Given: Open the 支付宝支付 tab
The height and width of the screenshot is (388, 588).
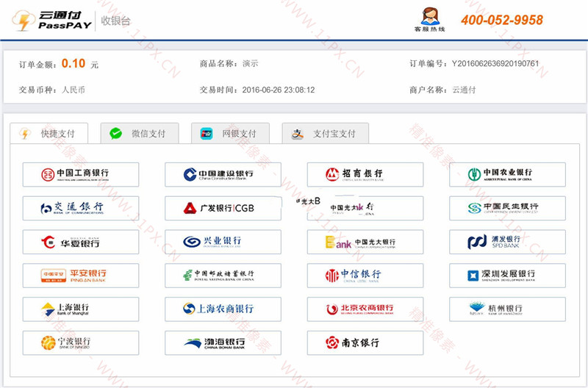Looking at the screenshot, I should click(x=325, y=134).
